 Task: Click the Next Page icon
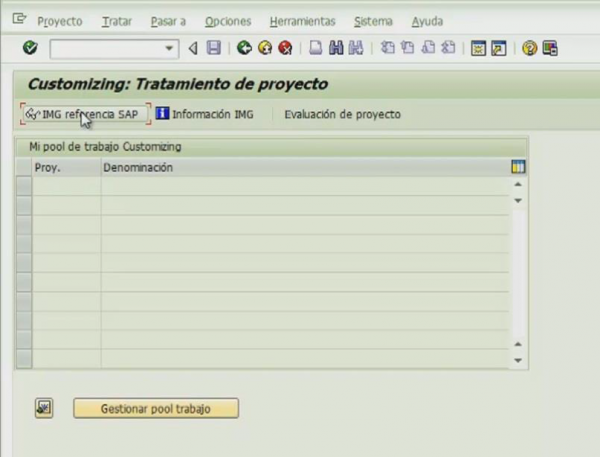click(428, 48)
